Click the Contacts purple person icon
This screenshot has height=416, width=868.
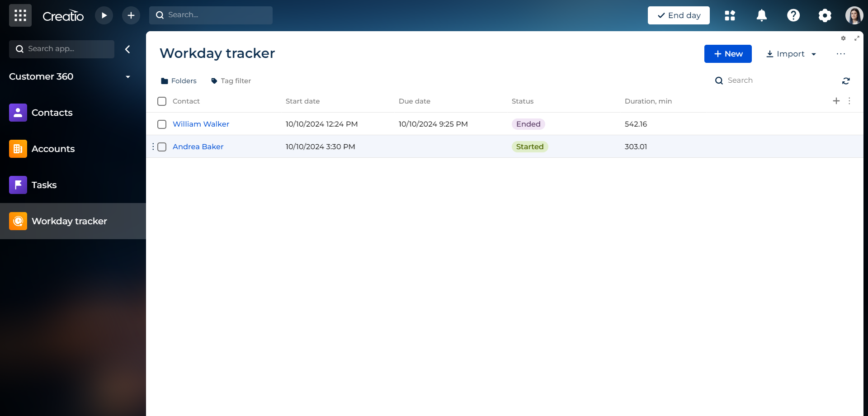pos(18,113)
